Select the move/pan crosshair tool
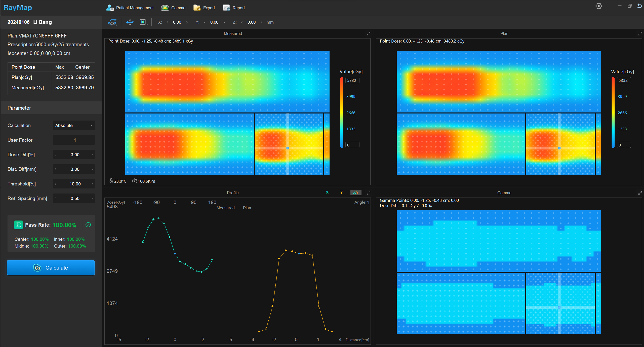Viewport: 644px width, 347px height. [130, 22]
